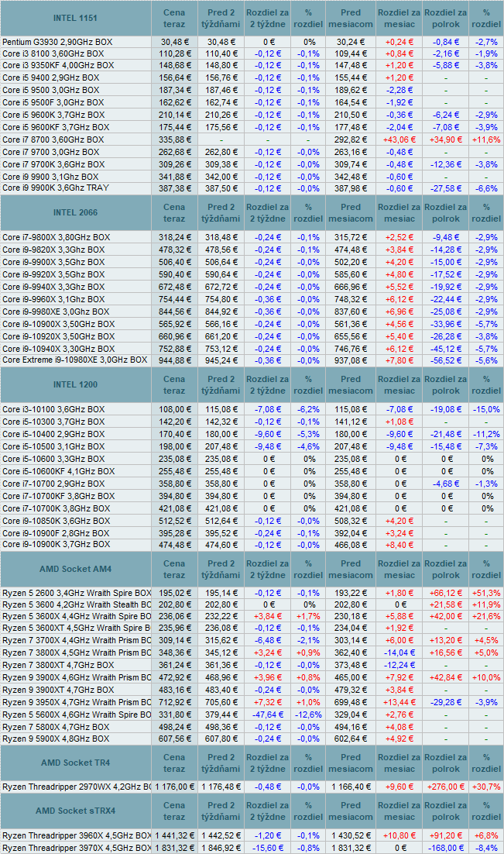The image size is (504, 854).
Task: Click the -27,58 € value for i9 9900K TRAY
Action: click(x=446, y=188)
